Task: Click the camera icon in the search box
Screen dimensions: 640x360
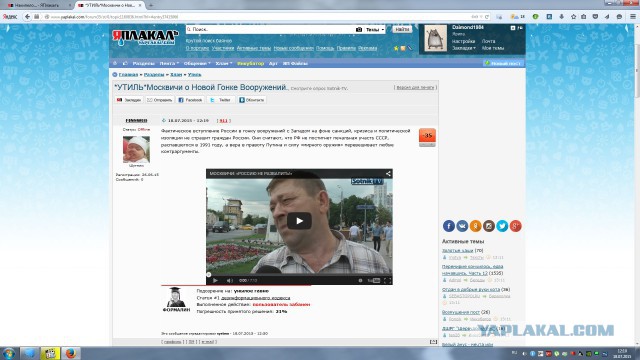Action: pyautogui.click(x=359, y=29)
